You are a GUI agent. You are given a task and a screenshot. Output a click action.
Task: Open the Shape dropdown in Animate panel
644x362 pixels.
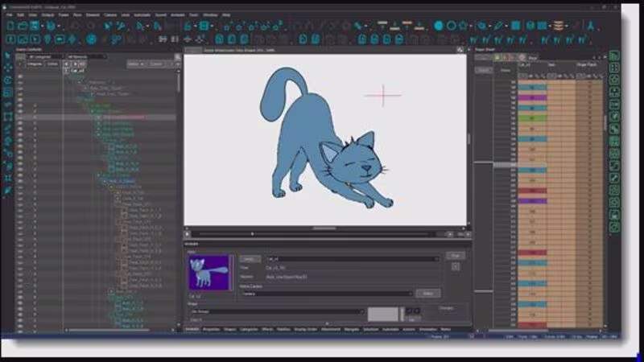[x=277, y=312]
